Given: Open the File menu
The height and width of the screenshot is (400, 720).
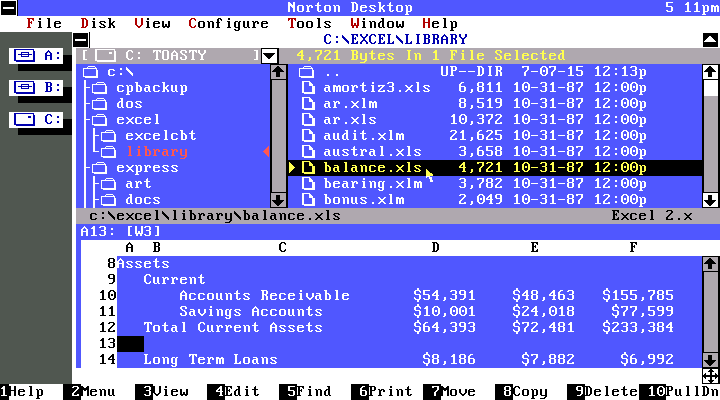Looking at the screenshot, I should 44,23.
